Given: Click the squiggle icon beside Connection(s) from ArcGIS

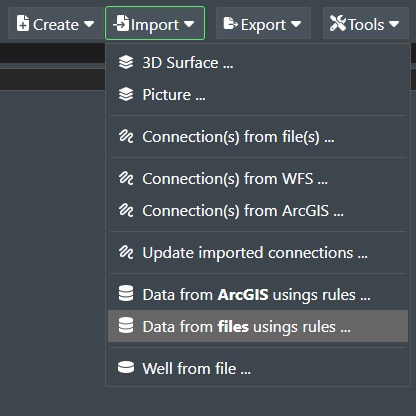Looking at the screenshot, I should pos(126,210).
